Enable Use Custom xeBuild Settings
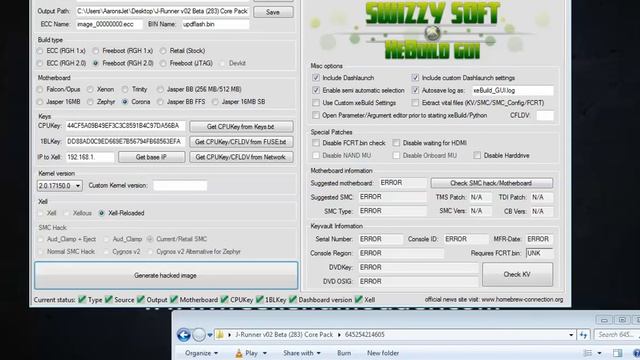The width and height of the screenshot is (640, 360). click(x=316, y=103)
